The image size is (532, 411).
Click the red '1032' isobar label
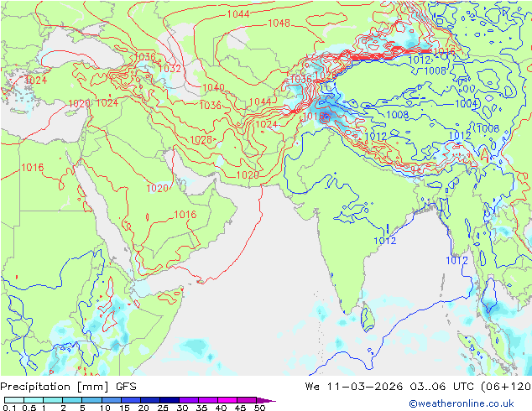coord(170,69)
